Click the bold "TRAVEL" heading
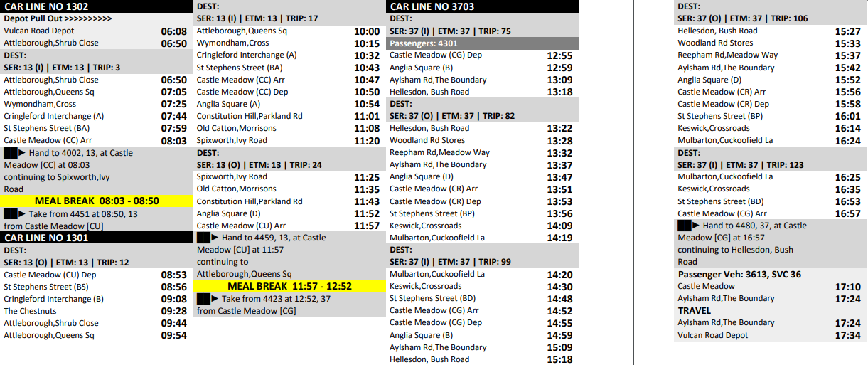This screenshot has height=365, width=868. [695, 311]
